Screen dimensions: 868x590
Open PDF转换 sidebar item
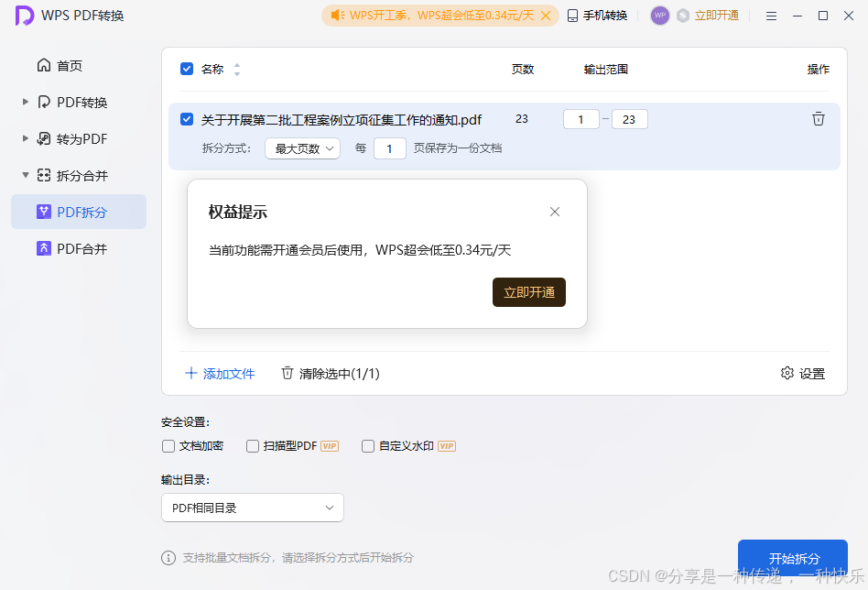pyautogui.click(x=72, y=102)
